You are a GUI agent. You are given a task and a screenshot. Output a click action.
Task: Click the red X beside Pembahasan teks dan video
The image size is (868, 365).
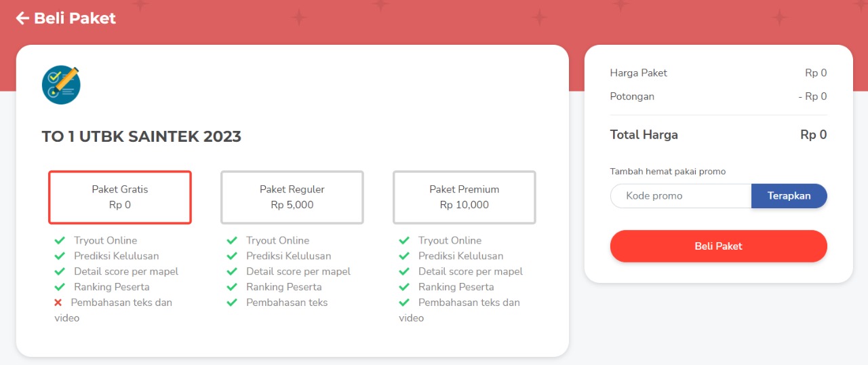(x=58, y=303)
